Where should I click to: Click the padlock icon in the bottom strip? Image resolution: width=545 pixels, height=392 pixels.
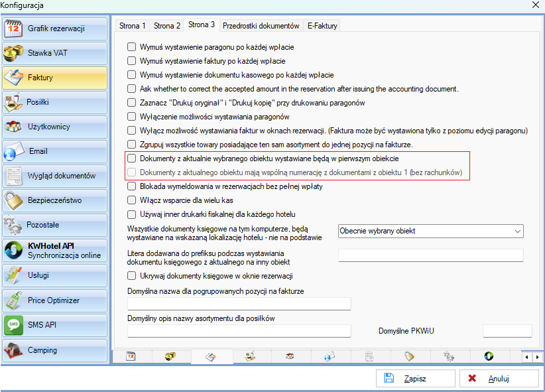click(408, 357)
